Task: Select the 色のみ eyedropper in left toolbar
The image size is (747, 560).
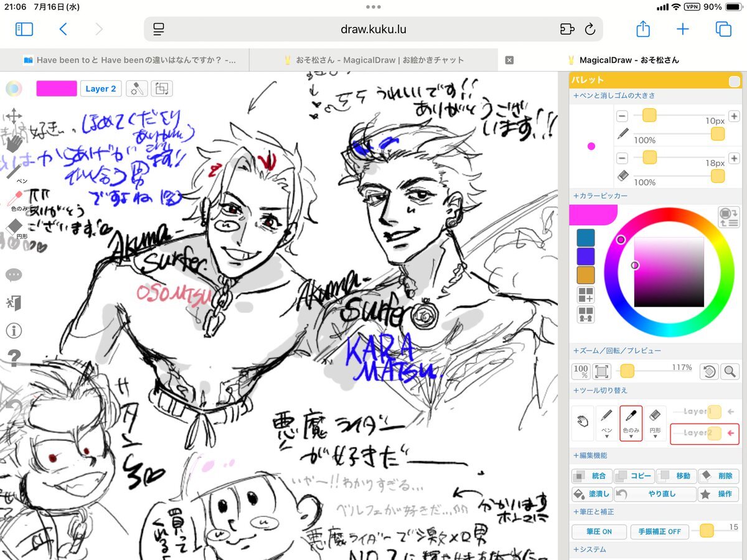Action: [15, 200]
